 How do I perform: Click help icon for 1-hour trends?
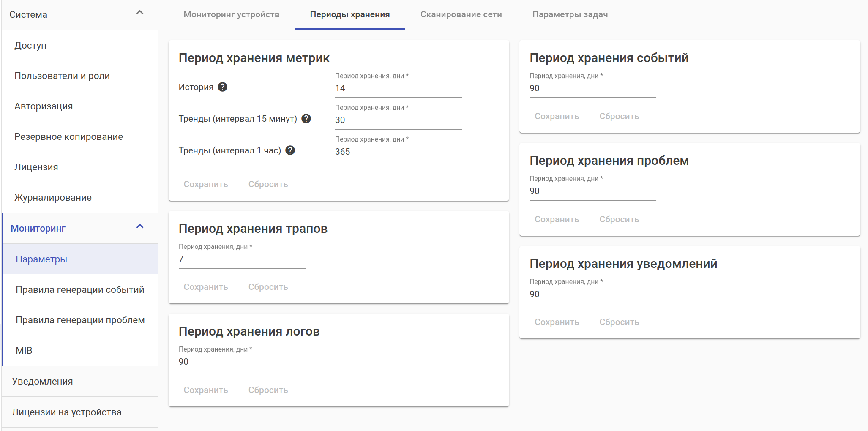pos(290,150)
